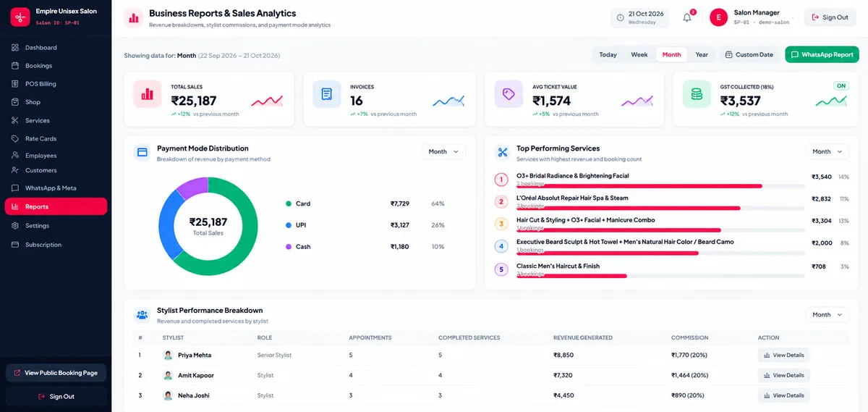The image size is (868, 412).
Task: Switch range to Today
Action: pos(608,54)
